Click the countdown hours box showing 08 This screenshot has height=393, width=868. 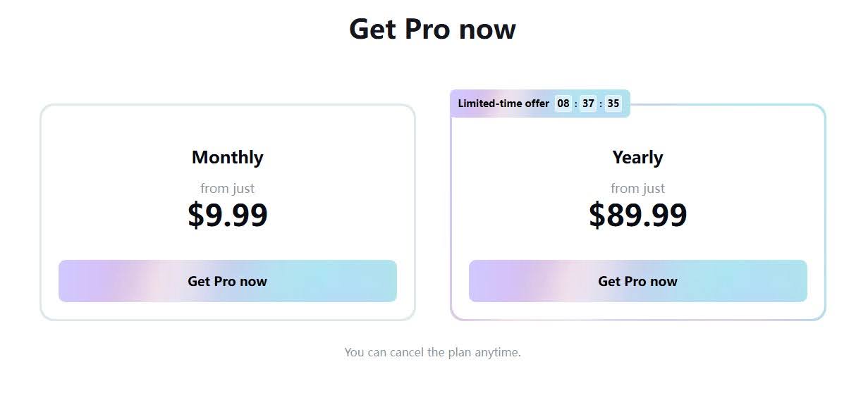pos(563,104)
